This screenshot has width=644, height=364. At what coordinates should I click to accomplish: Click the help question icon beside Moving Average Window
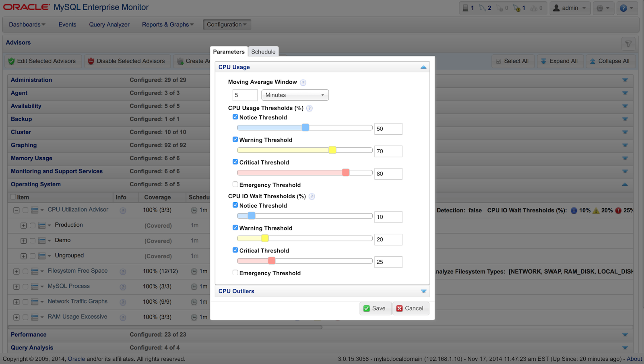pyautogui.click(x=303, y=82)
